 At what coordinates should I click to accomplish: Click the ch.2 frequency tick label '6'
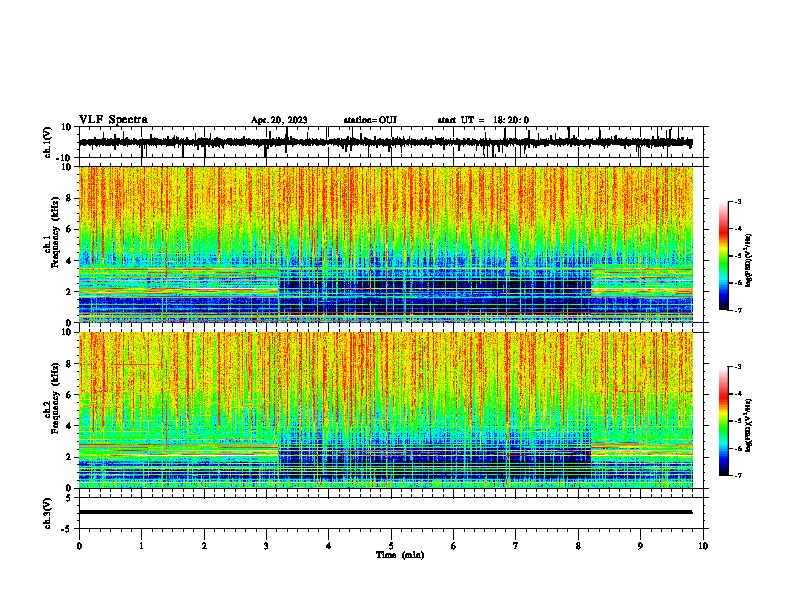coord(69,395)
